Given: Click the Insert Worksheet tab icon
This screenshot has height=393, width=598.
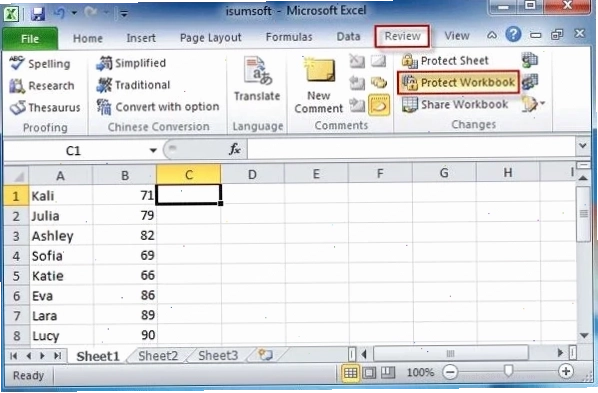Looking at the screenshot, I should click(265, 355).
